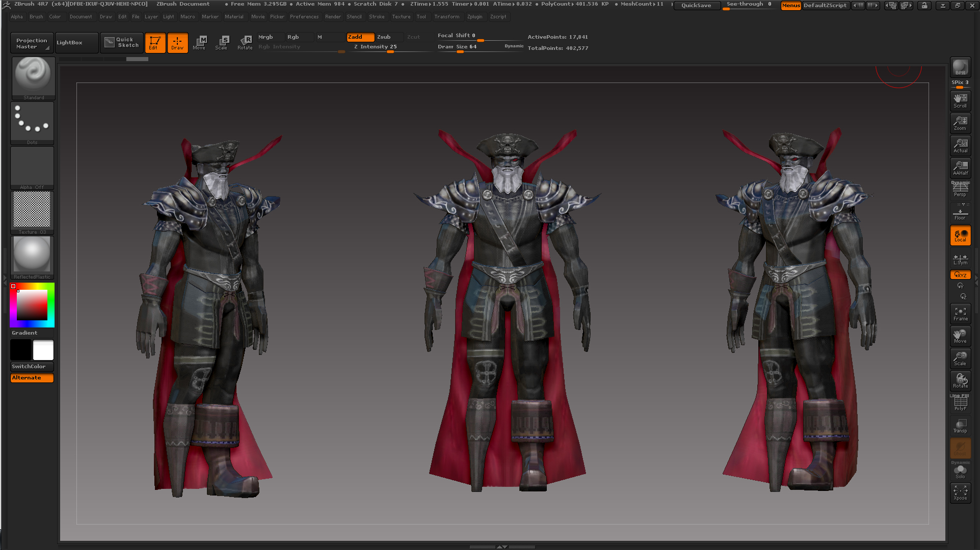Toggle the Floor grid
This screenshot has height=550, width=980.
[x=960, y=212]
